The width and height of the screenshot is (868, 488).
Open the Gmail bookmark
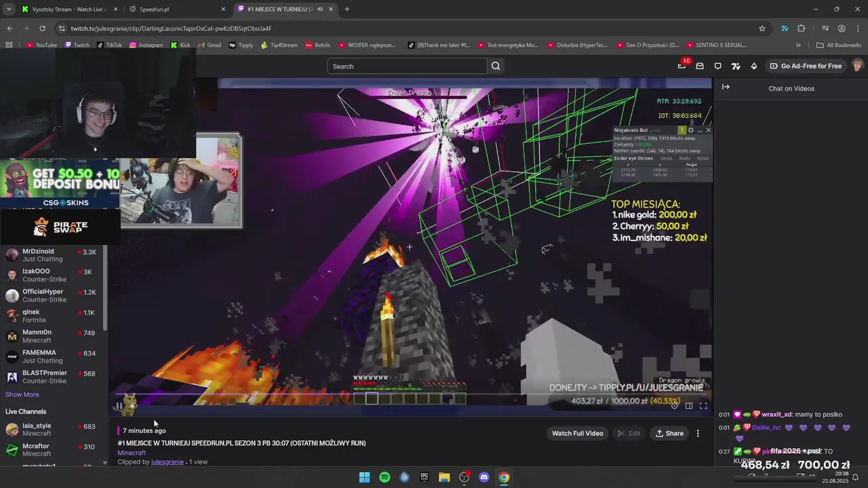tap(209, 45)
